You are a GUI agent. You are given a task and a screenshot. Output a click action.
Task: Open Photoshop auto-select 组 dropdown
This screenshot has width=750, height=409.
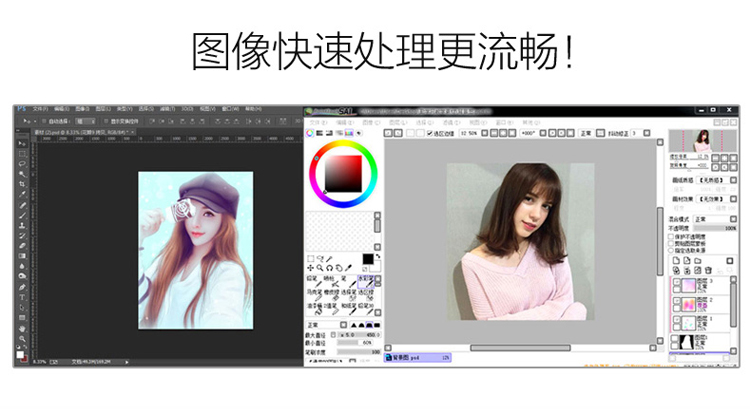point(85,122)
